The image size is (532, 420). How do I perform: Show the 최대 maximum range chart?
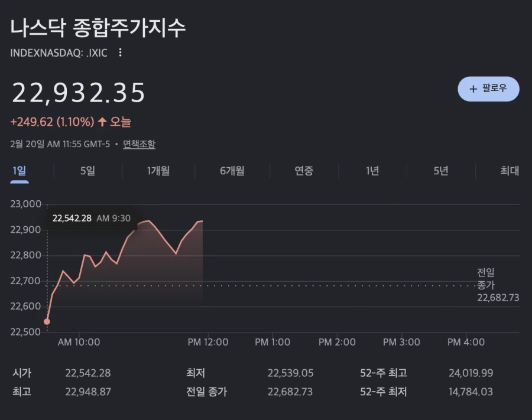click(x=510, y=171)
